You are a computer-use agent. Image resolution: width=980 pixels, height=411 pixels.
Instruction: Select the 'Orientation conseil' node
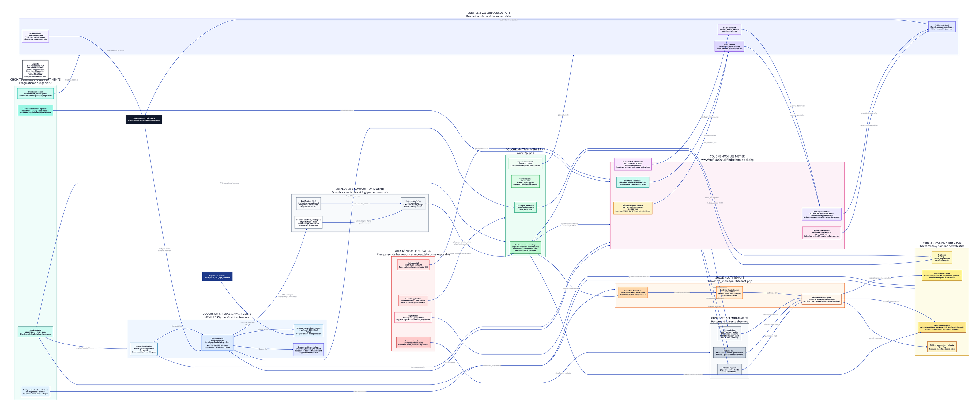click(x=36, y=93)
